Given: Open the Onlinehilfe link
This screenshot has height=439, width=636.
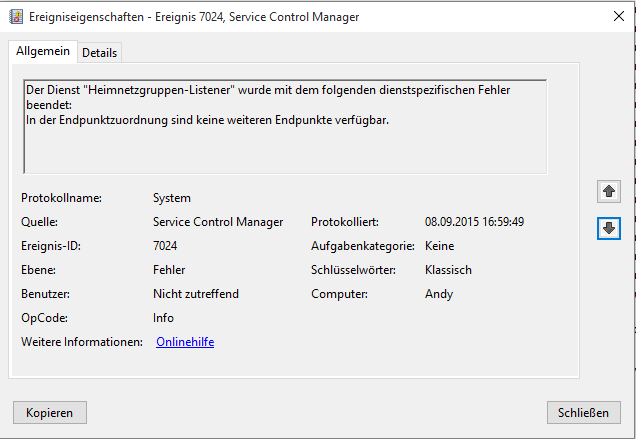Looking at the screenshot, I should 185,342.
